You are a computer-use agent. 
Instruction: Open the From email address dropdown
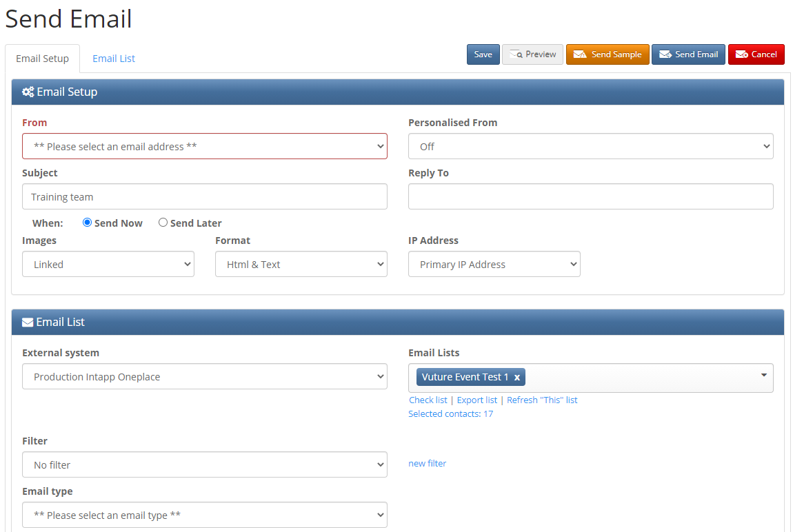[204, 146]
